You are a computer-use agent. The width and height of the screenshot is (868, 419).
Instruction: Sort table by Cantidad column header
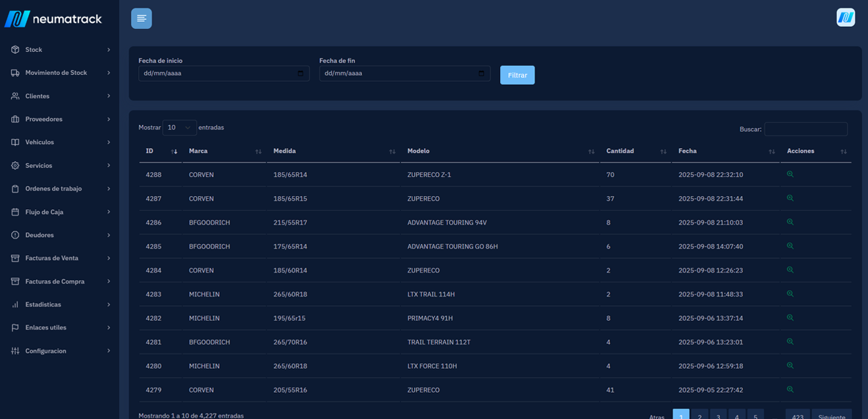[636, 151]
